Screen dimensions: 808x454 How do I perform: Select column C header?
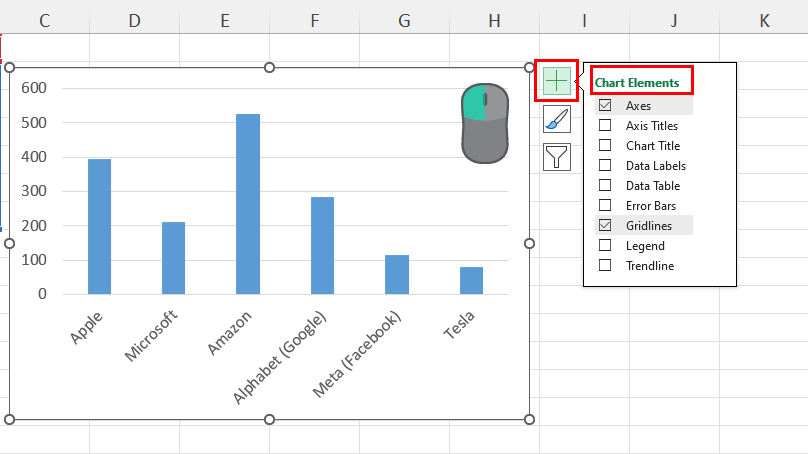tap(44, 21)
